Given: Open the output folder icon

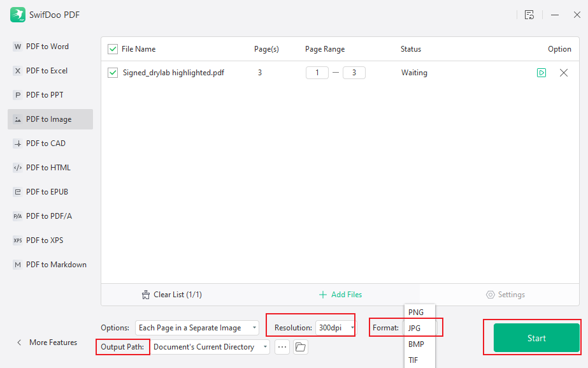Looking at the screenshot, I should pyautogui.click(x=300, y=346).
